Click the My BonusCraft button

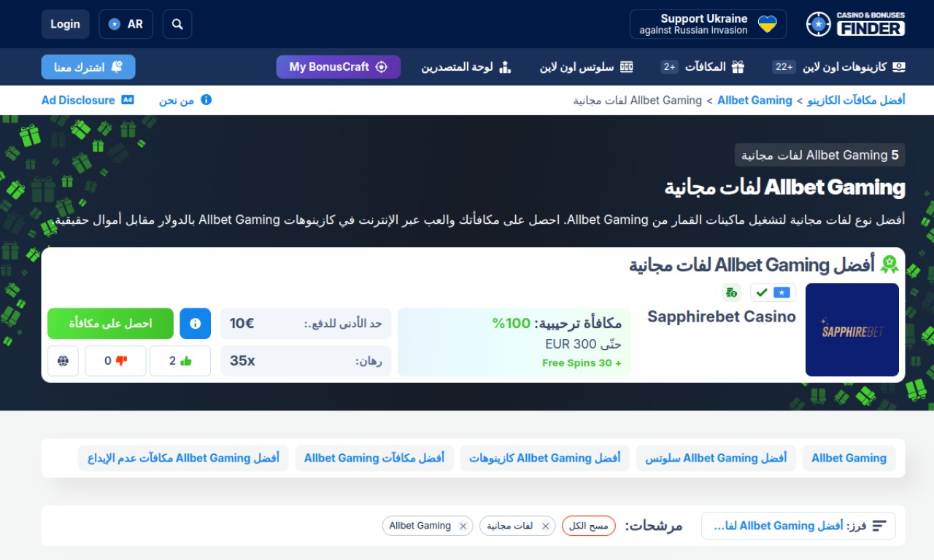click(338, 67)
